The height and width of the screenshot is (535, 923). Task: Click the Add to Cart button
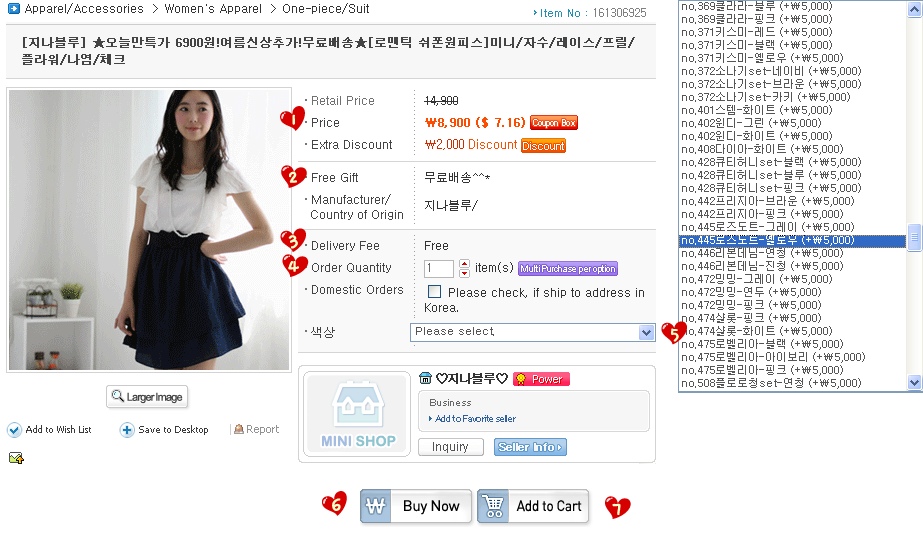533,506
